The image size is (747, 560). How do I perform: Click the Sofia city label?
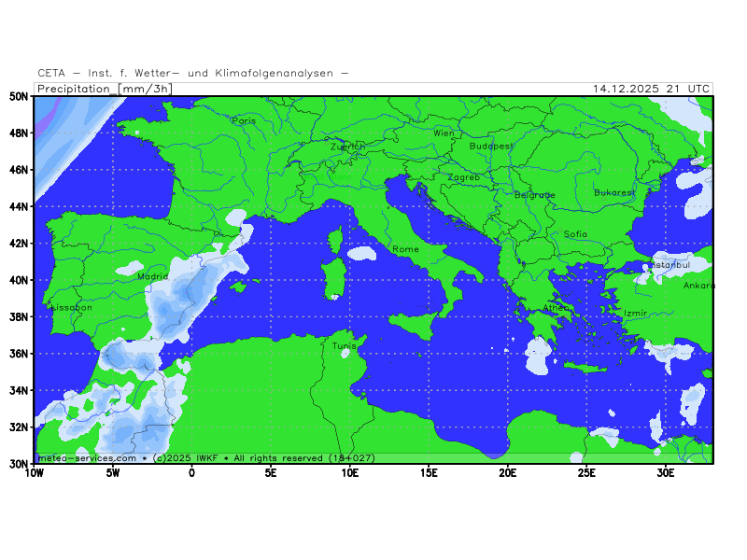pyautogui.click(x=576, y=234)
